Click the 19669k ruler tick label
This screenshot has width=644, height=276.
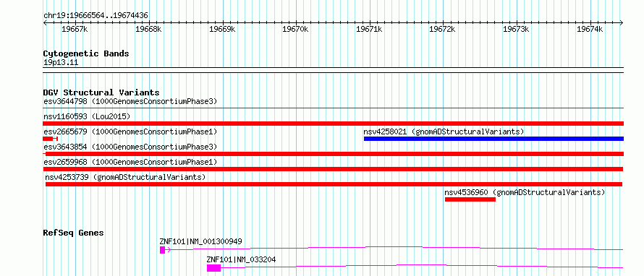tap(222, 29)
